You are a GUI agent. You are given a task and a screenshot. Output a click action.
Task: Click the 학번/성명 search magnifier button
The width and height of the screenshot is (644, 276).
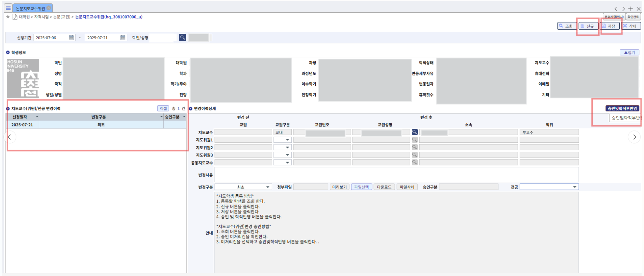[x=182, y=38]
